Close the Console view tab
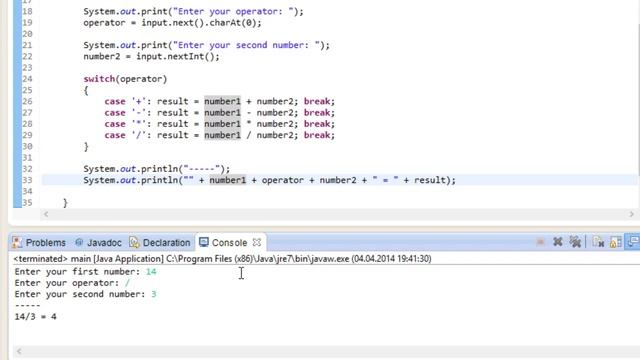The height and width of the screenshot is (360, 640). pyautogui.click(x=256, y=242)
